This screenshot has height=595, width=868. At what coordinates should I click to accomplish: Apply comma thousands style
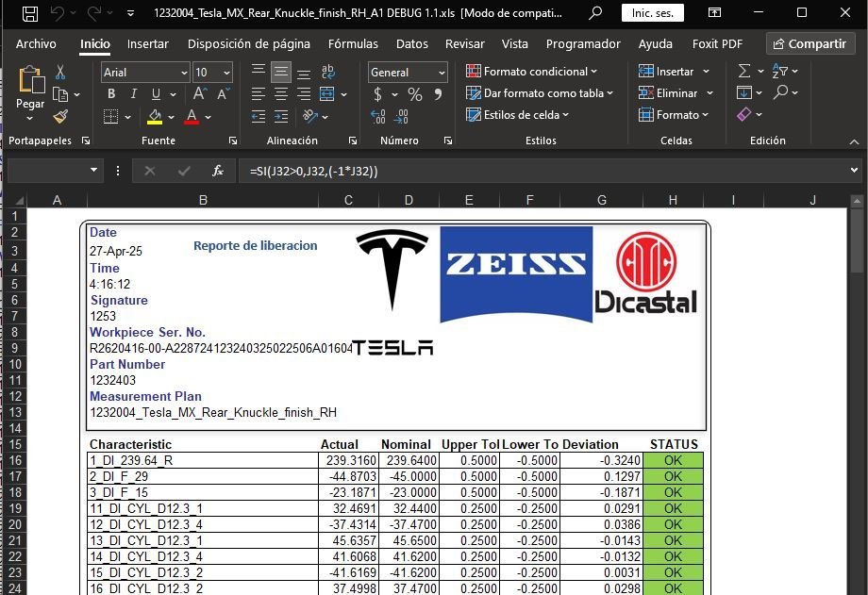point(439,94)
